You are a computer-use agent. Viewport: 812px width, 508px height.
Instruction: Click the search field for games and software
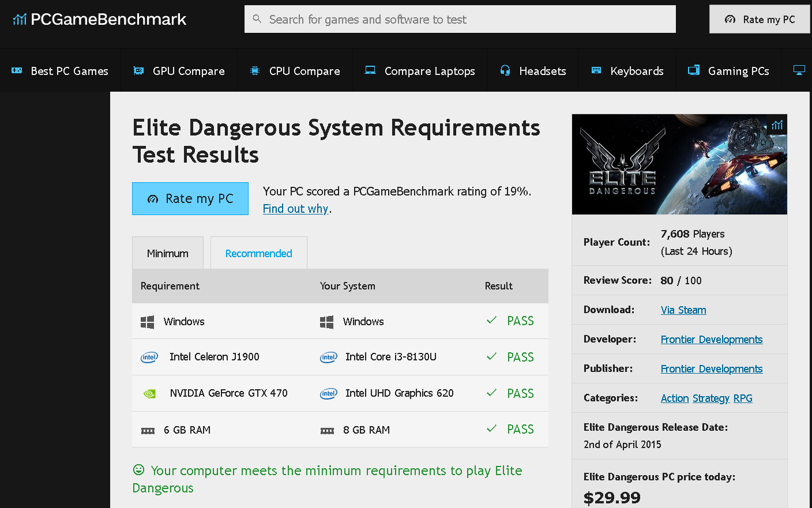coord(460,19)
